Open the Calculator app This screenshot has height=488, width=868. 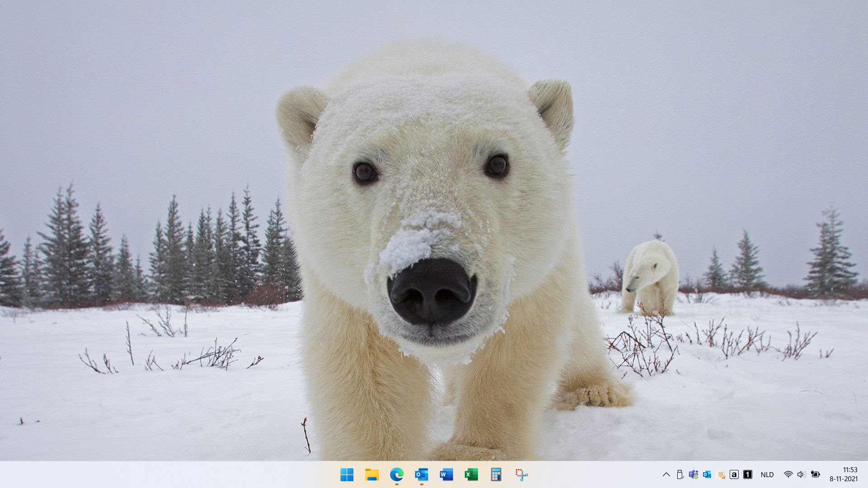496,474
